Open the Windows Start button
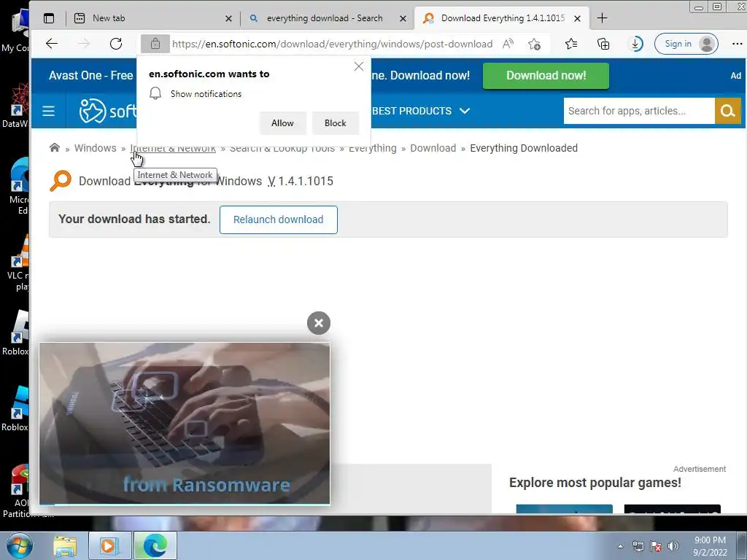The height and width of the screenshot is (560, 747). 20,545
